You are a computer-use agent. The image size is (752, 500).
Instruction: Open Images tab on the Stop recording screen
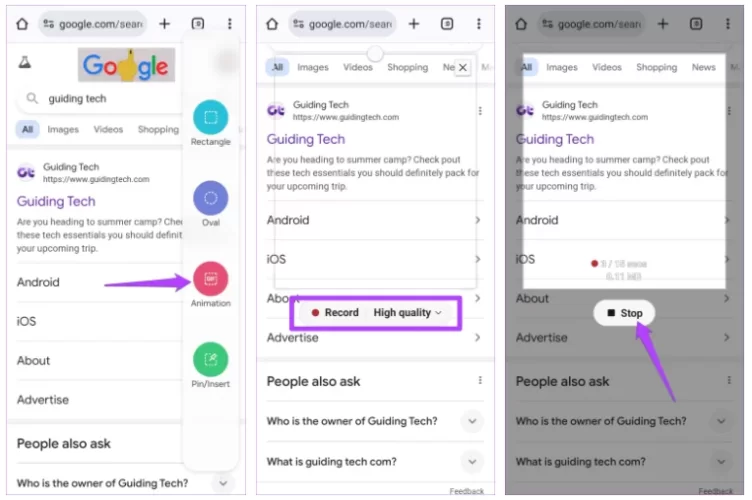click(x=561, y=68)
